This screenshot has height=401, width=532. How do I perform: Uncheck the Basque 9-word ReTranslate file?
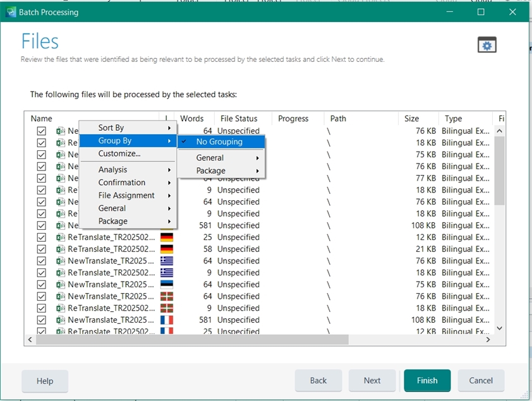[42, 308]
